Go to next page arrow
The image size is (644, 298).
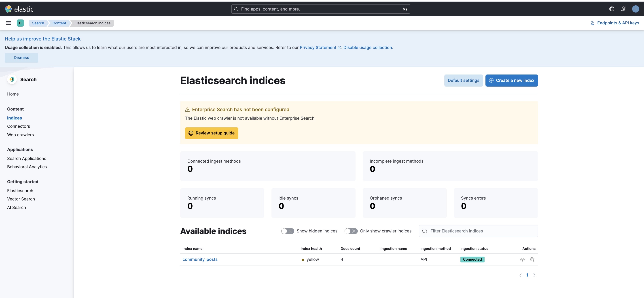[534, 275]
